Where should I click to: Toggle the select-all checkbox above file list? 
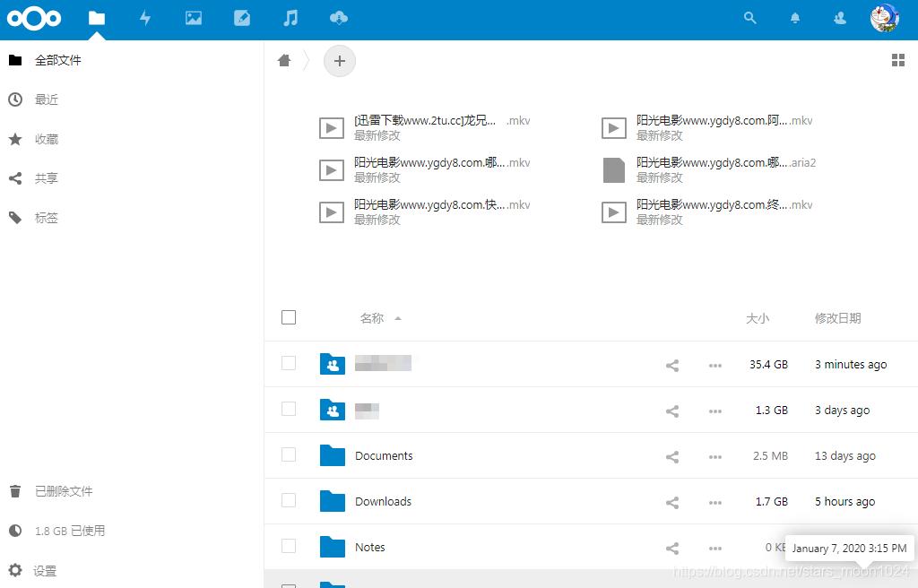coord(289,316)
